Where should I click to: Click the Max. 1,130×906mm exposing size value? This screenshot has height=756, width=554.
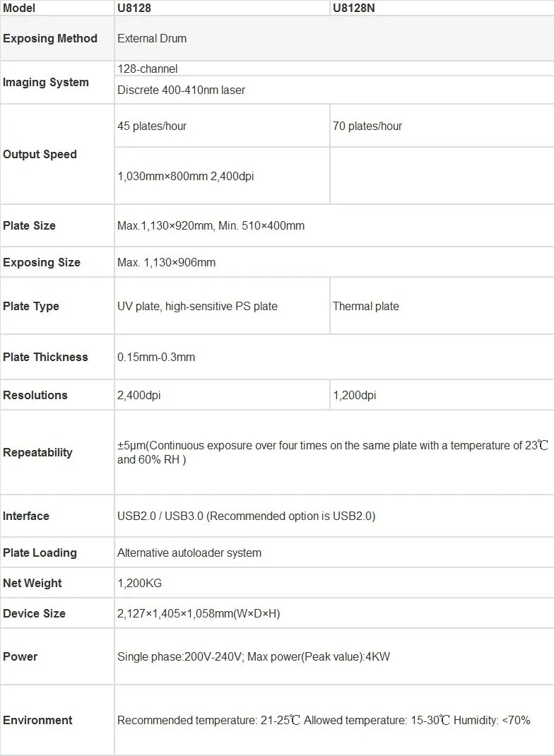click(x=166, y=262)
